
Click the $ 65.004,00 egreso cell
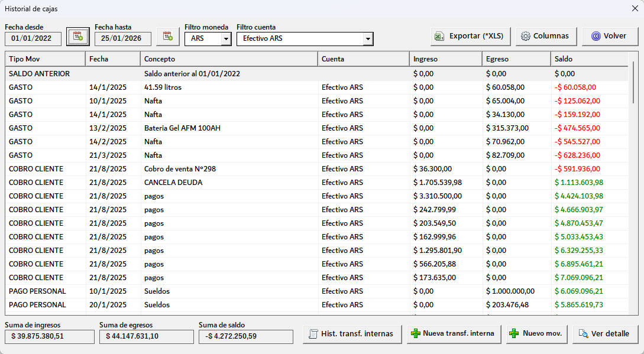click(516, 100)
